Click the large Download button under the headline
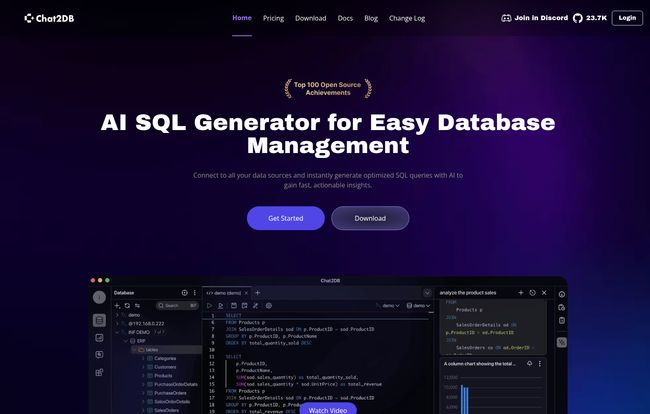 (370, 218)
